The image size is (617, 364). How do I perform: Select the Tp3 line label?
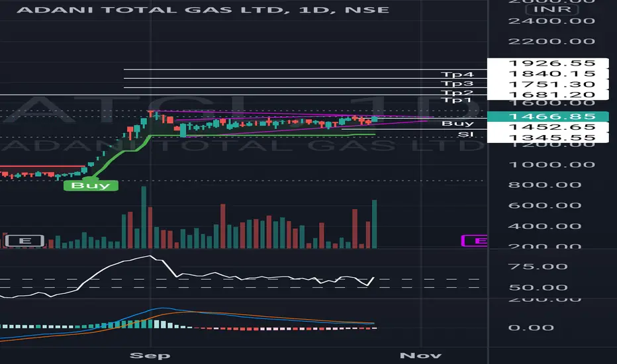(457, 83)
